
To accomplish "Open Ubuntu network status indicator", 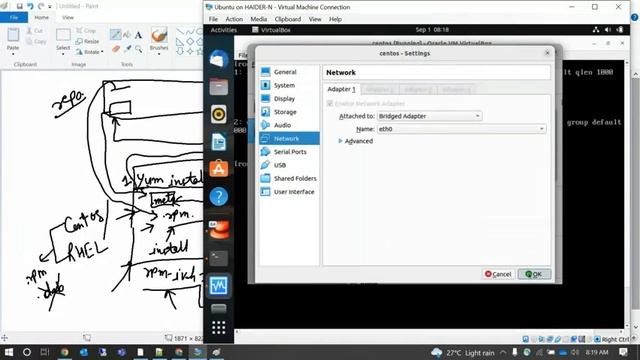I will pyautogui.click(x=596, y=30).
